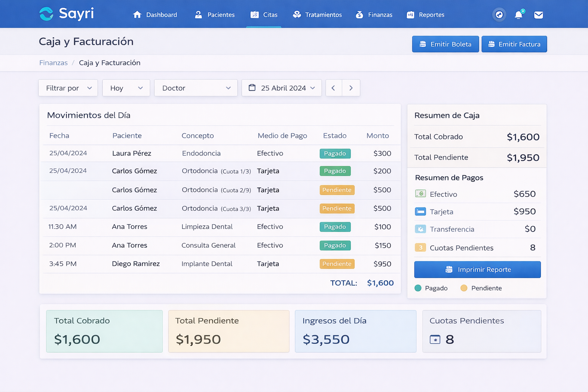The width and height of the screenshot is (588, 392).
Task: Open the messages envelope icon
Action: click(x=538, y=15)
